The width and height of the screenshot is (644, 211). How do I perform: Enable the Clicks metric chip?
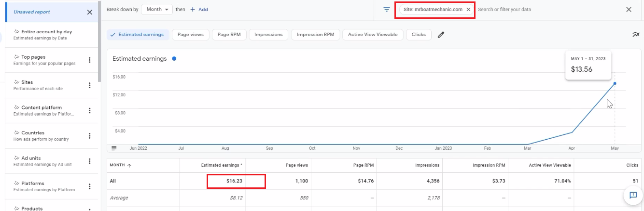[419, 35]
